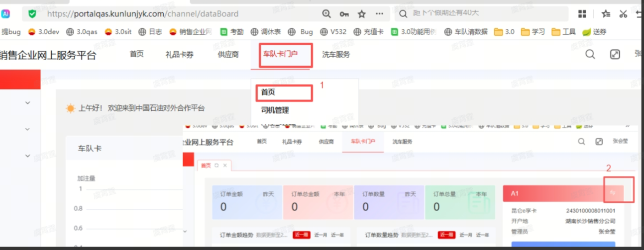Click the password key icon in address bar
This screenshot has height=250, width=644.
(x=344, y=13)
